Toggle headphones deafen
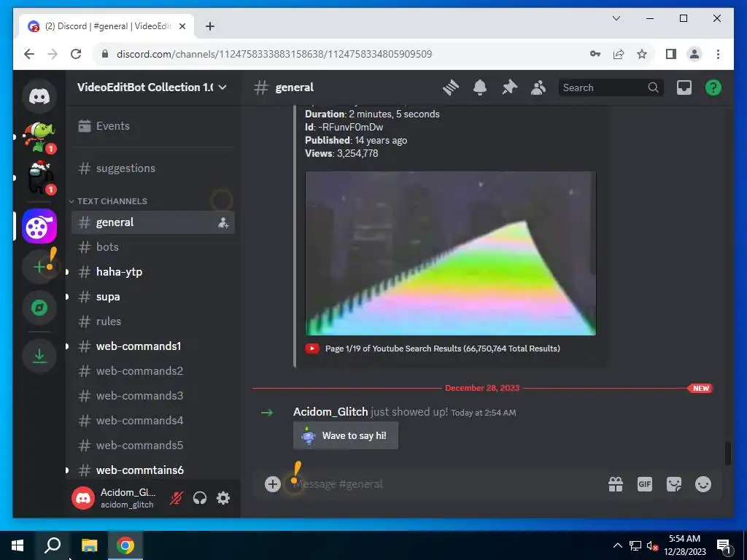 tap(200, 498)
